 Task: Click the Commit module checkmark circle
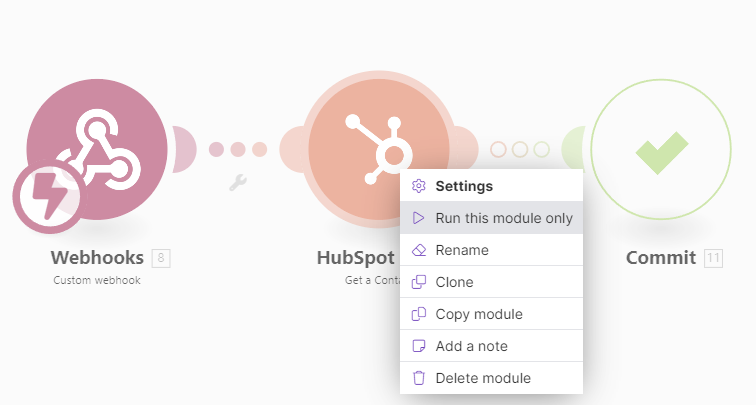[x=661, y=150]
